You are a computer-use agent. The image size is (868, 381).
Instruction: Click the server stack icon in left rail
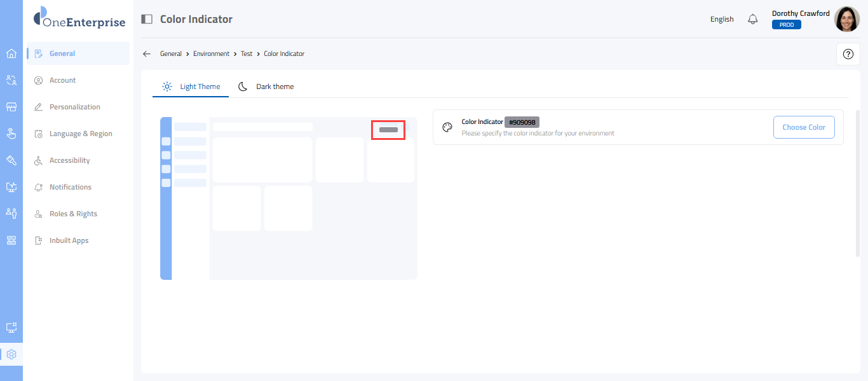click(11, 240)
